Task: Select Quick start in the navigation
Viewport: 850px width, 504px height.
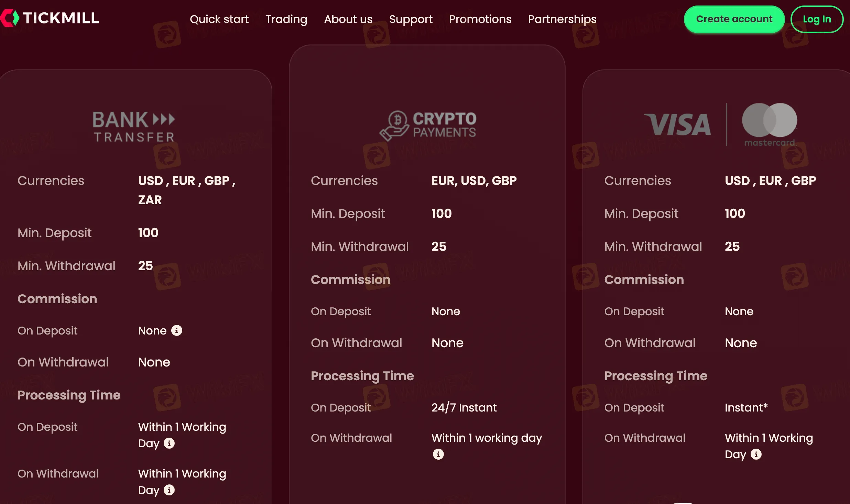Action: pyautogui.click(x=219, y=19)
